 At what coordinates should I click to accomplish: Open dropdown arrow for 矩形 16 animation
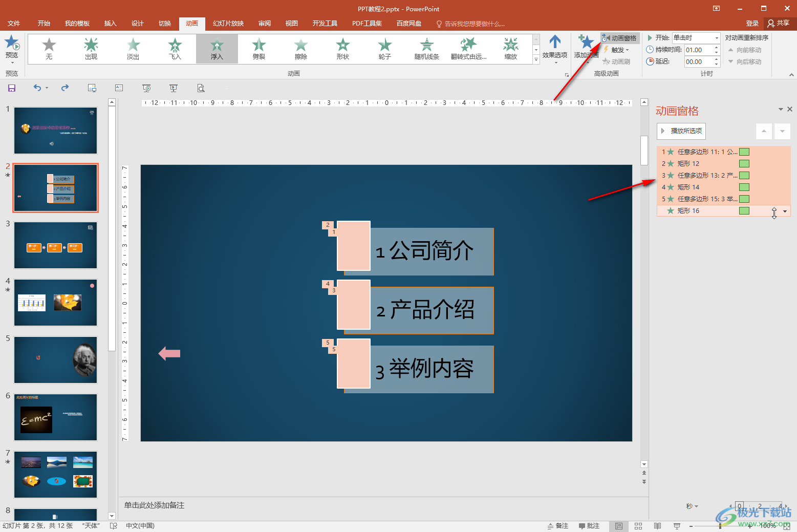click(785, 211)
